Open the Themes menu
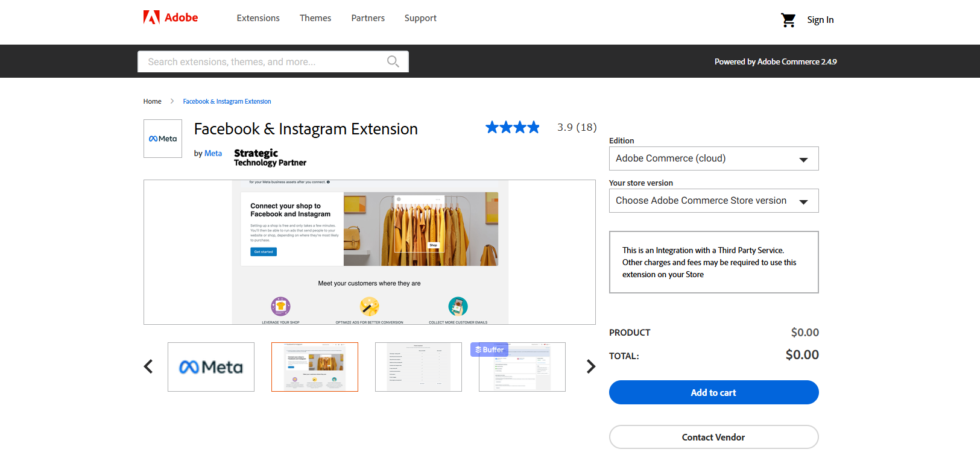The height and width of the screenshot is (461, 980). 315,18
